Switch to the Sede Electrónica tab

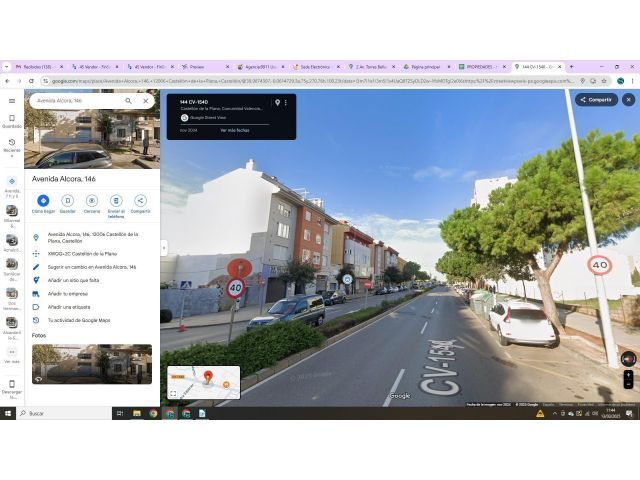tap(316, 67)
